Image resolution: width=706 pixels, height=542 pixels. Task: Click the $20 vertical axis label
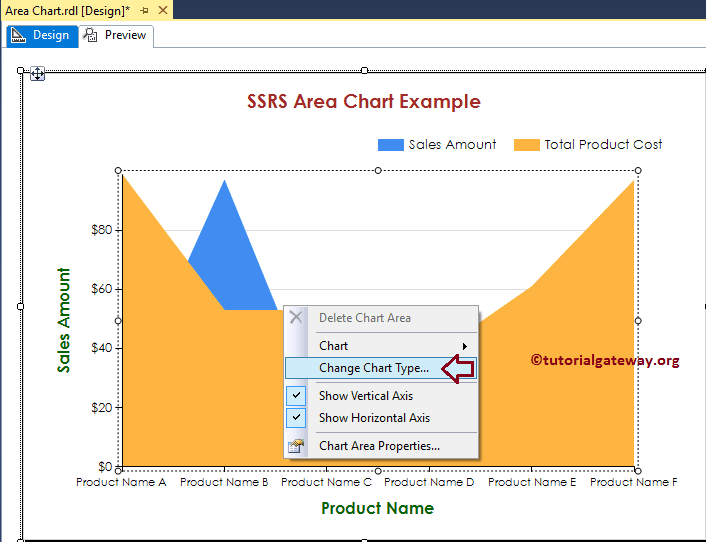(x=101, y=407)
